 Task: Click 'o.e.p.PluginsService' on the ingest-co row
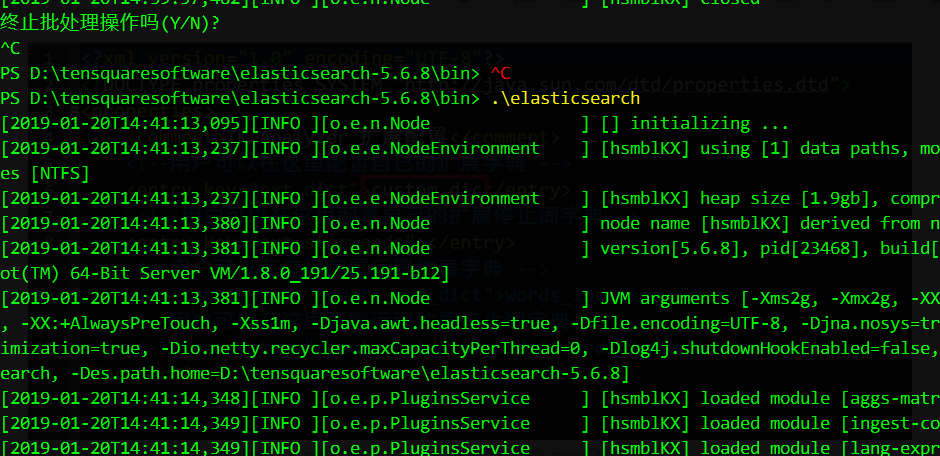tap(430, 424)
